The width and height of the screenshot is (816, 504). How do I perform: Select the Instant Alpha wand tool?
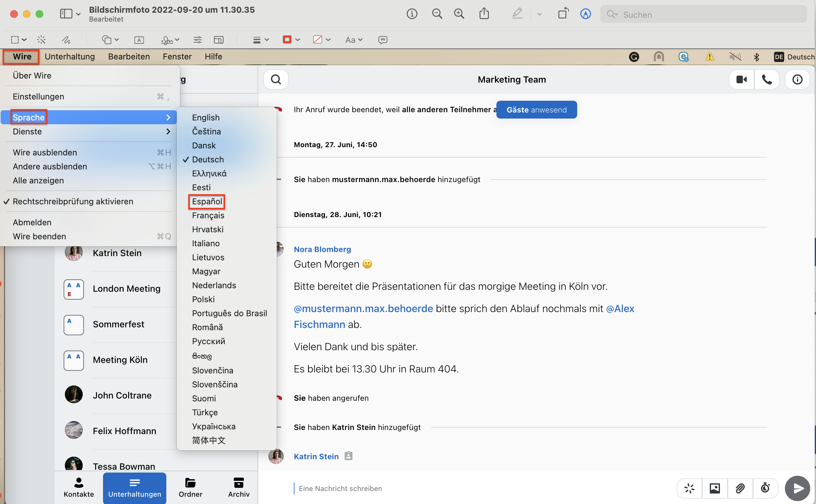pyautogui.click(x=41, y=40)
